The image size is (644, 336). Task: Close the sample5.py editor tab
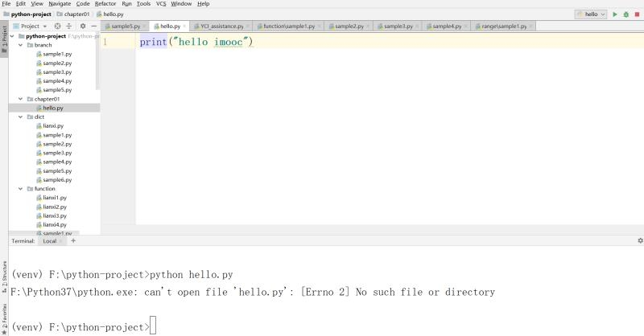144,27
